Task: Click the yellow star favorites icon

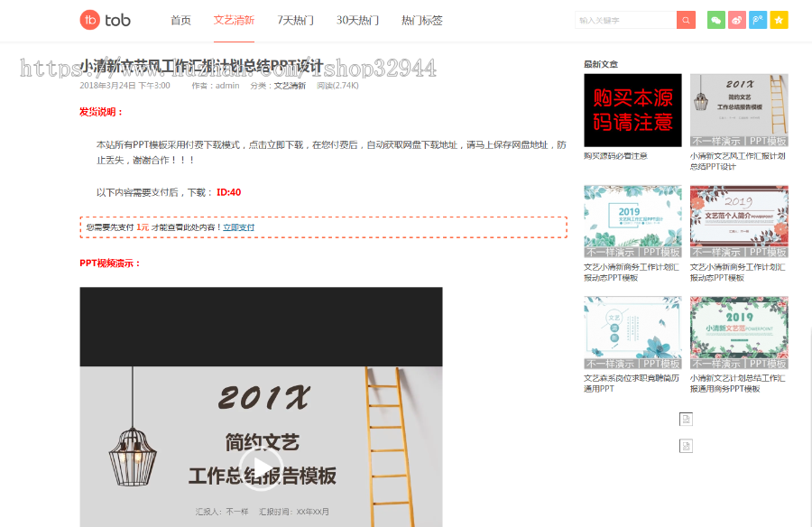Action: coord(777,19)
